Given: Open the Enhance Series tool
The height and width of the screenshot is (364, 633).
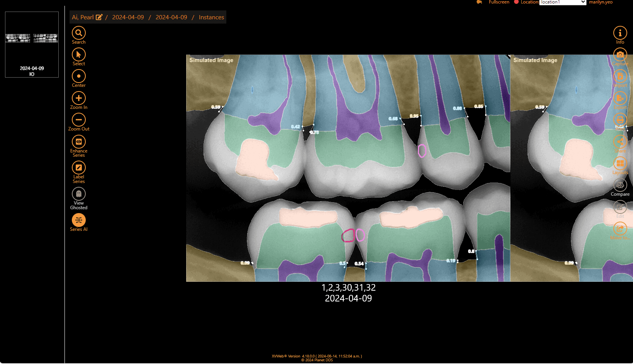Looking at the screenshot, I should [78, 142].
